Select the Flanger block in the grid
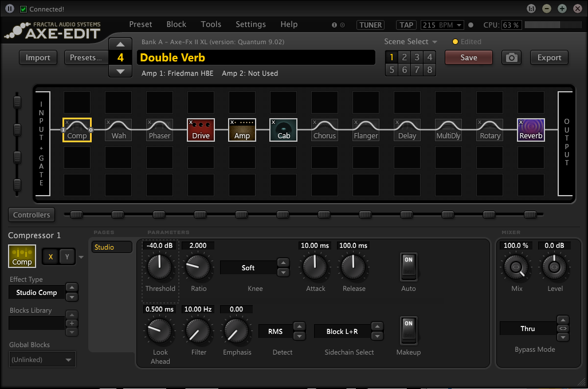Screen dimensions: 588x389 pyautogui.click(x=366, y=130)
